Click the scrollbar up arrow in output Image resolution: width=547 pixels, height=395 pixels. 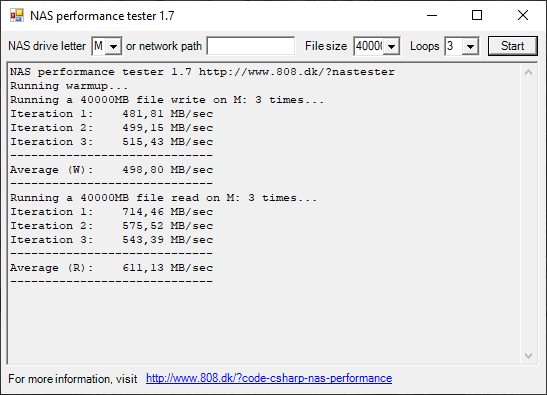[x=528, y=72]
